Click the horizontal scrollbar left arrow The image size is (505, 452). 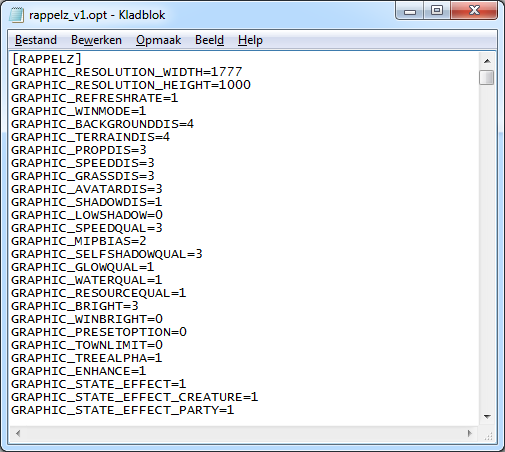[x=18, y=433]
